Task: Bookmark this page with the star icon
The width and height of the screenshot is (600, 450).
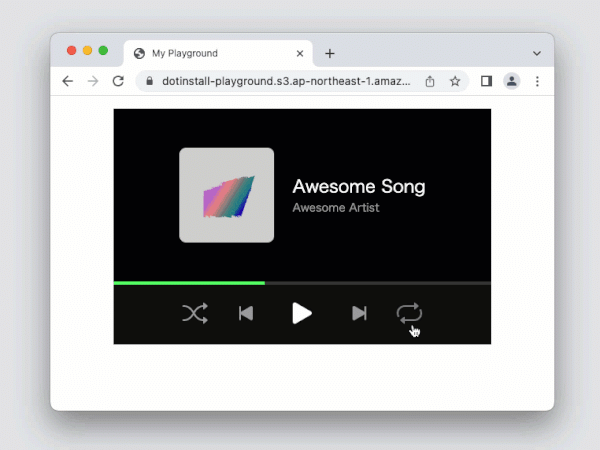Action: 455,81
